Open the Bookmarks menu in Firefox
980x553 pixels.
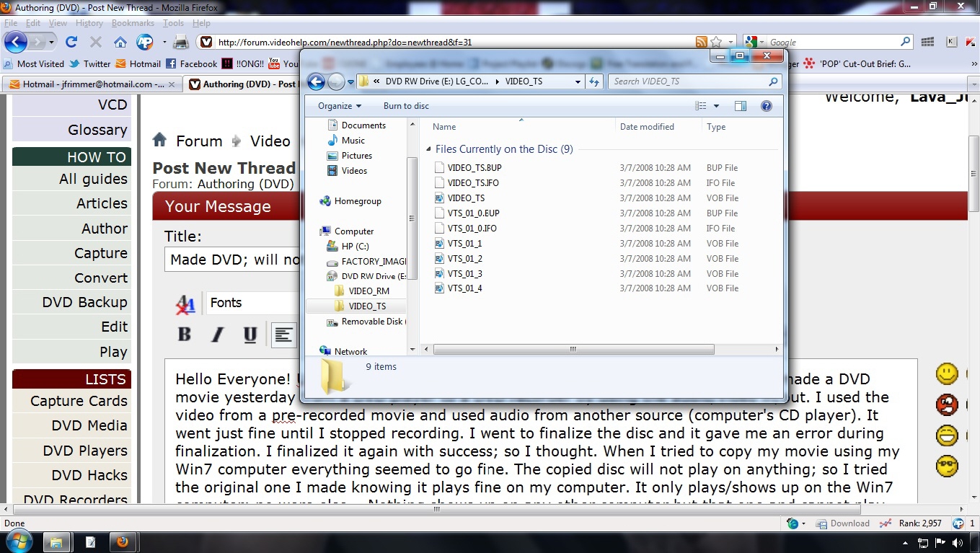(133, 23)
